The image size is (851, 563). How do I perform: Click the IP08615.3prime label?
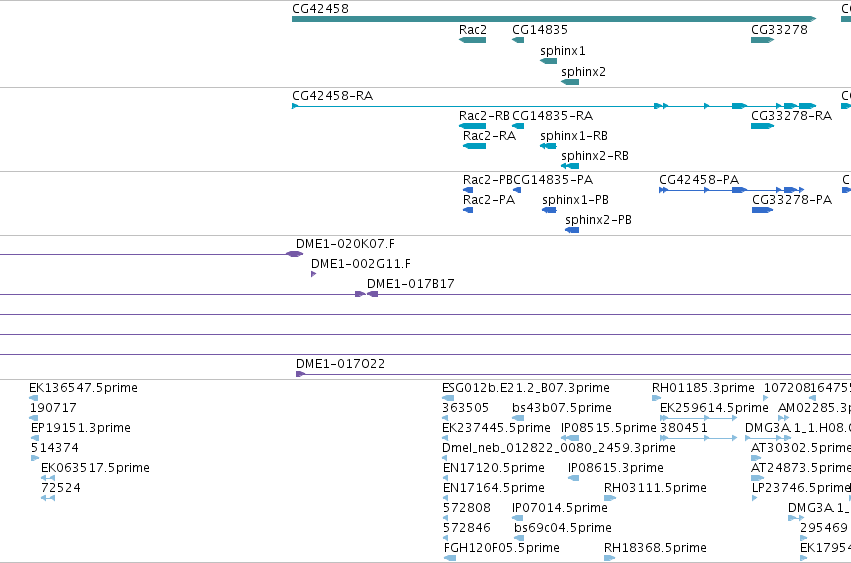pyautogui.click(x=615, y=468)
